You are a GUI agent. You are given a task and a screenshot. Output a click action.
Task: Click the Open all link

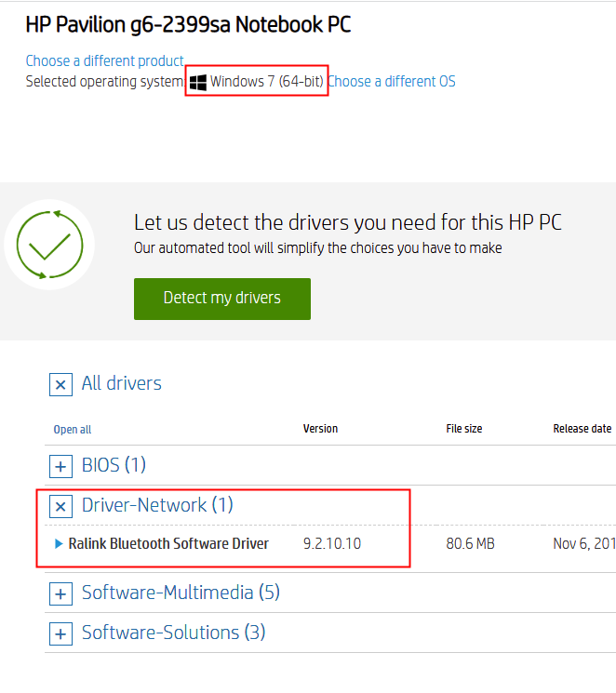[73, 430]
